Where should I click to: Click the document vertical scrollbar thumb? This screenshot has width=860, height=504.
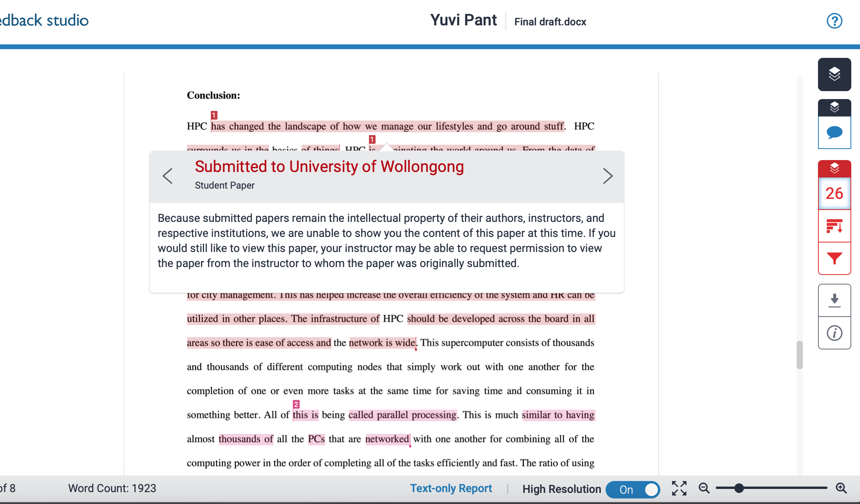(x=800, y=355)
